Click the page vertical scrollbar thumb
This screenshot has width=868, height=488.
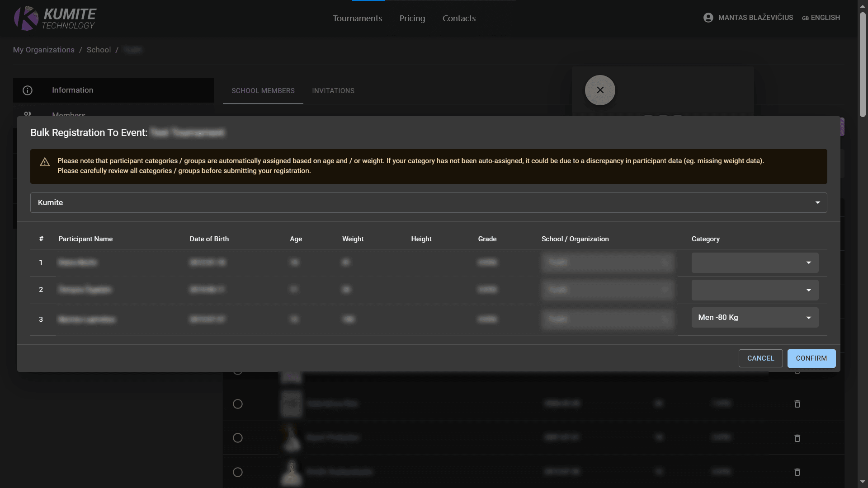coord(863,63)
